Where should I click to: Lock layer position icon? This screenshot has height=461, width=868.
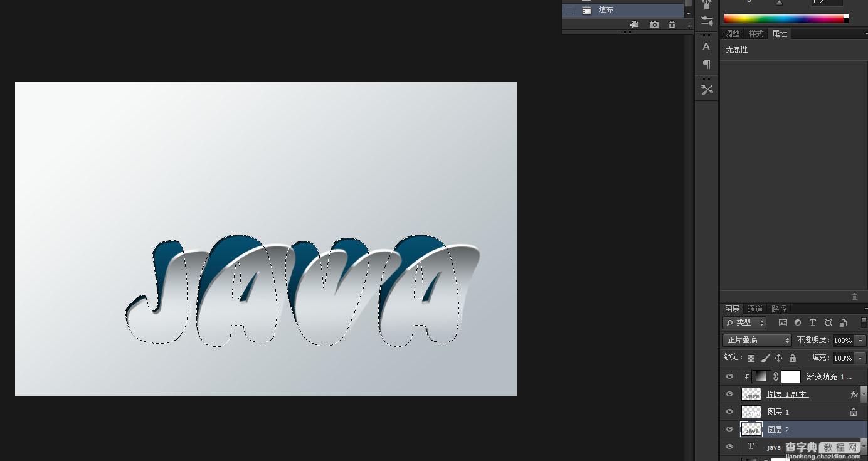point(778,358)
